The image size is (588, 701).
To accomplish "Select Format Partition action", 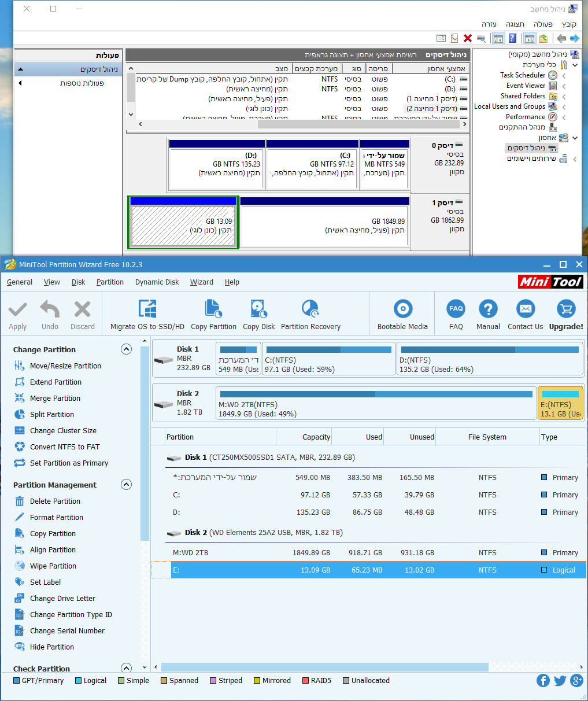I will click(x=49, y=518).
